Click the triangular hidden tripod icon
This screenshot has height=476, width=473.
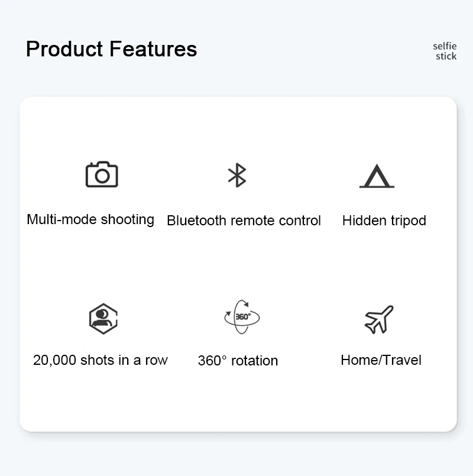[x=377, y=176]
